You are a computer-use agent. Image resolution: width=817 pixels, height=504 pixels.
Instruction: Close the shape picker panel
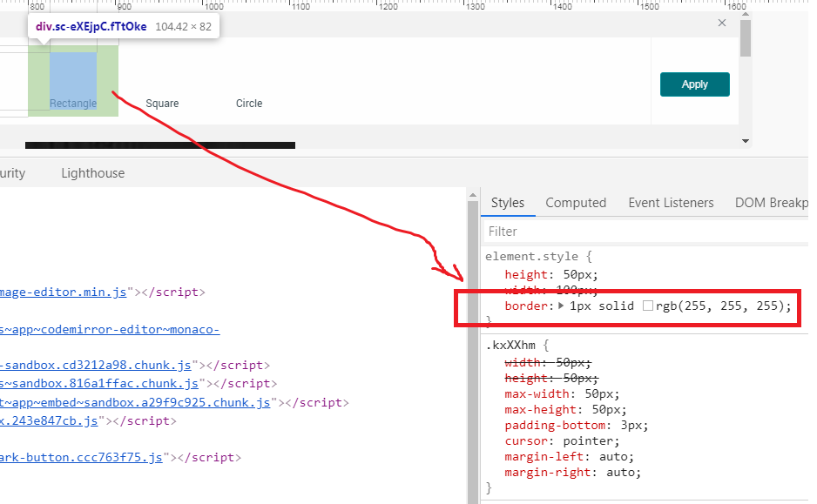[x=722, y=23]
